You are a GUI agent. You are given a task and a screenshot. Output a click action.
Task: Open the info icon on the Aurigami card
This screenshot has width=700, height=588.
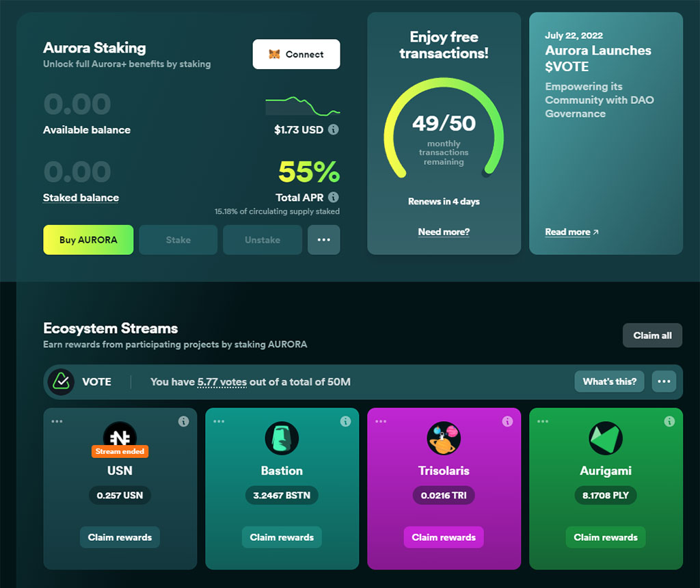(670, 421)
